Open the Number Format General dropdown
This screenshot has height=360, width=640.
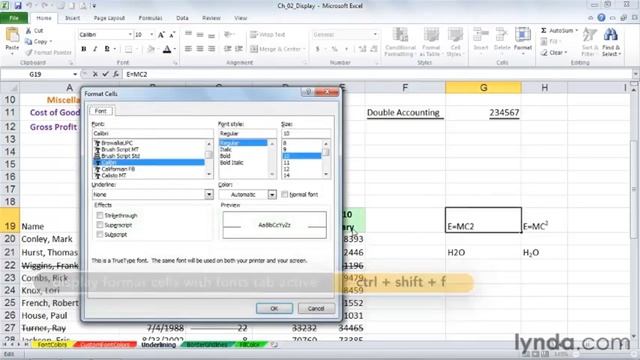(x=375, y=35)
